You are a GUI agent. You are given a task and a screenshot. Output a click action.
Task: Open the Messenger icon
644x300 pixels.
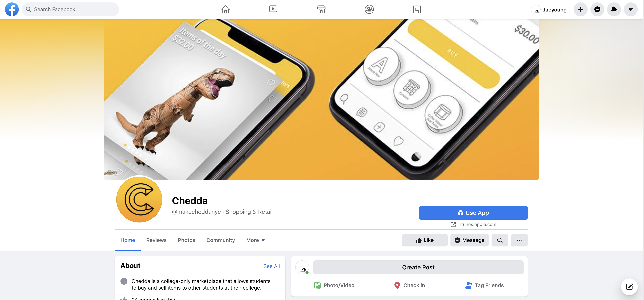(x=597, y=10)
